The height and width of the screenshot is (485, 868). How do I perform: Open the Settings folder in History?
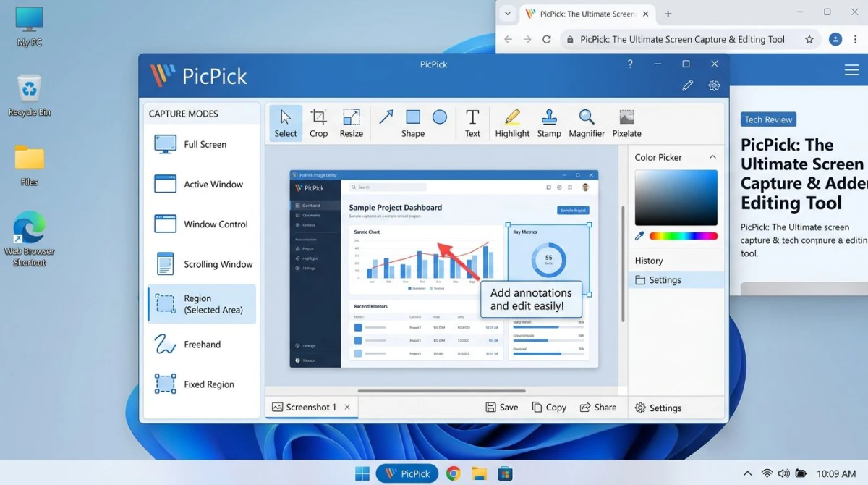tap(676, 280)
